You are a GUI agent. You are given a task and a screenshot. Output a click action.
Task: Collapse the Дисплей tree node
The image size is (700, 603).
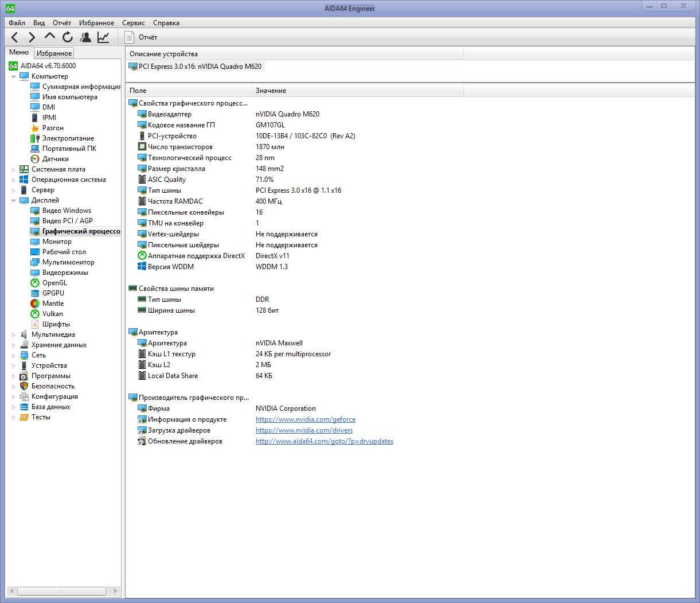click(x=14, y=200)
